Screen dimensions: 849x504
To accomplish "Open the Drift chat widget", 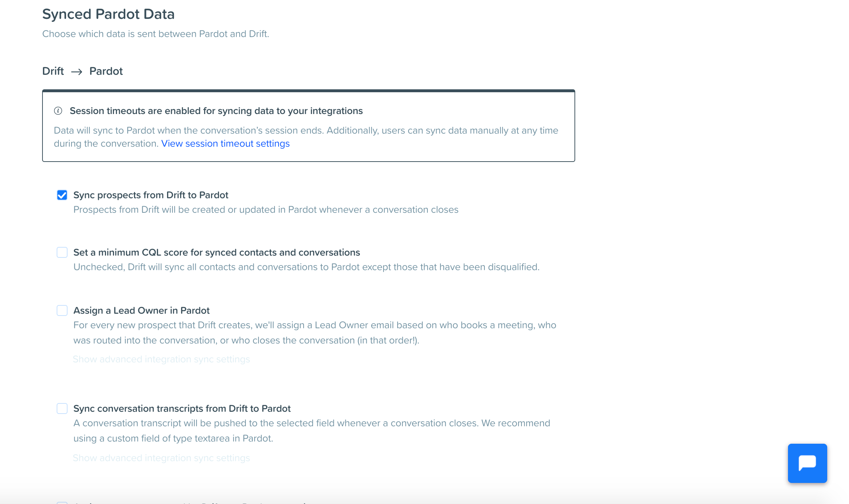I will tap(807, 463).
